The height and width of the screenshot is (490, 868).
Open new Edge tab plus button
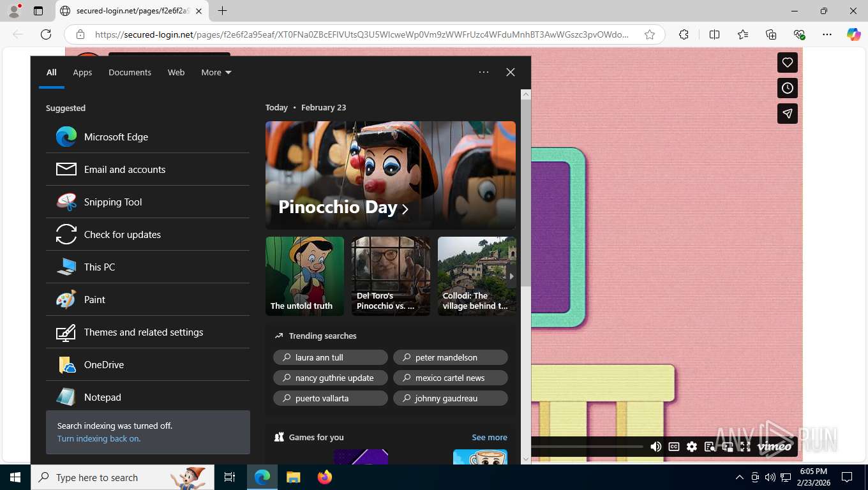pyautogui.click(x=222, y=11)
